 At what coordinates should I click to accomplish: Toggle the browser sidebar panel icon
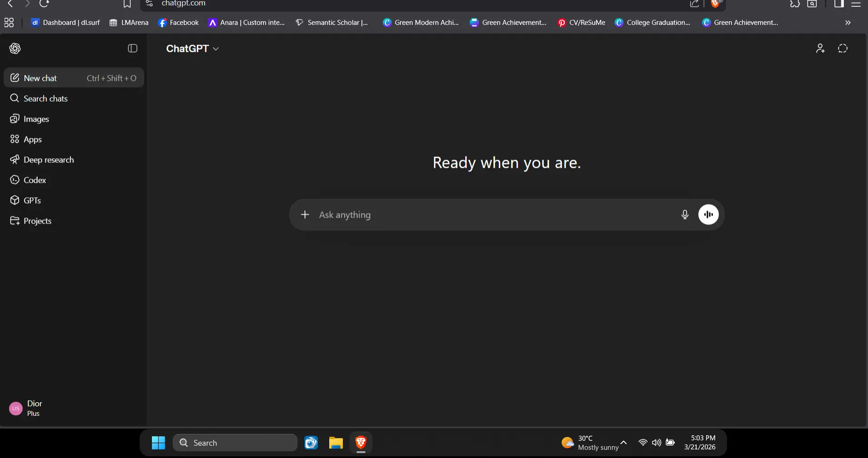(x=839, y=4)
